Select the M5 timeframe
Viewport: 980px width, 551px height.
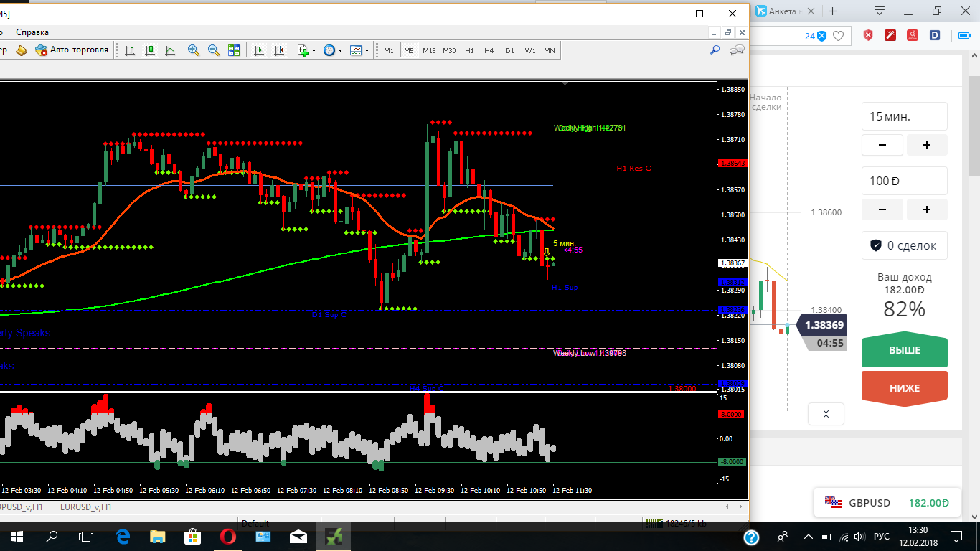(x=408, y=50)
